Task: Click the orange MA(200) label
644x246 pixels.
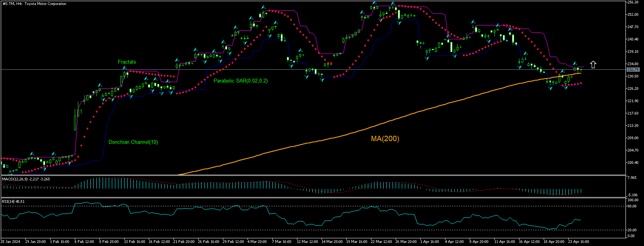Action: tap(385, 139)
